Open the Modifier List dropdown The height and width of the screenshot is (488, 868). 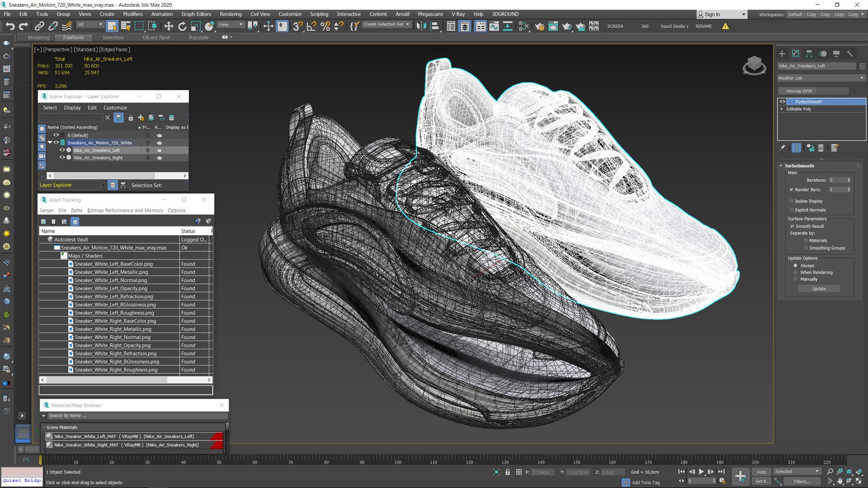(821, 78)
